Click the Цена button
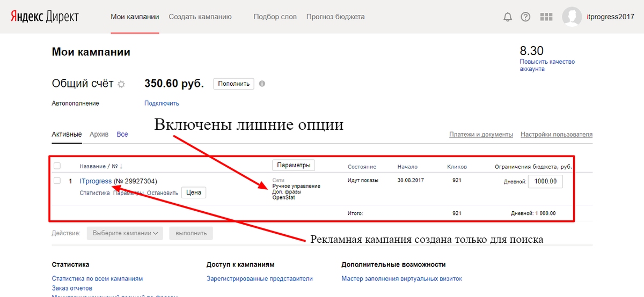This screenshot has width=644, height=297. [x=194, y=192]
